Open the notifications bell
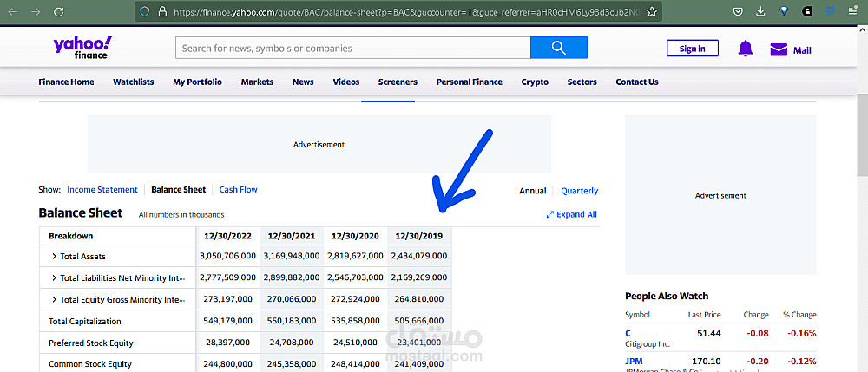The image size is (868, 372). pyautogui.click(x=746, y=49)
